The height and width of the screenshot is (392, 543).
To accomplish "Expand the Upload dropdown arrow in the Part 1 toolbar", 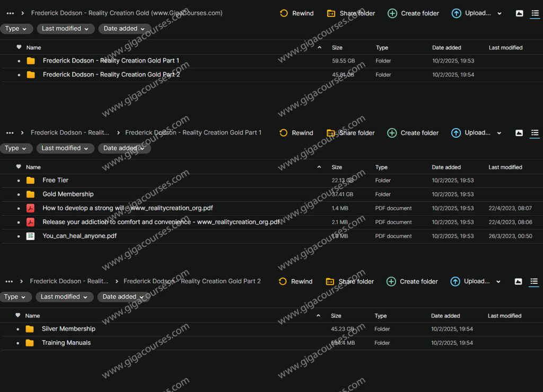I will click(x=499, y=133).
